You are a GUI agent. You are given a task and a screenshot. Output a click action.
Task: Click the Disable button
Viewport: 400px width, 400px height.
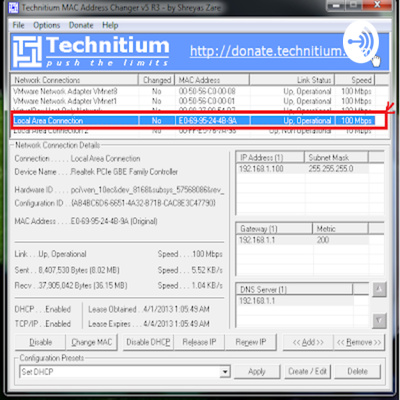(40, 342)
